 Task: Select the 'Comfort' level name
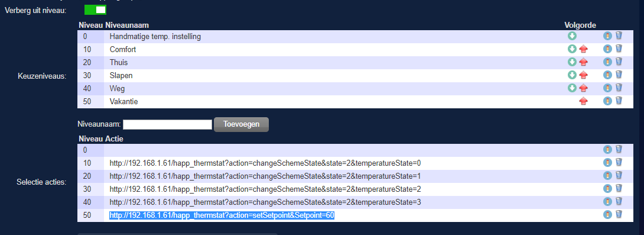(x=123, y=49)
